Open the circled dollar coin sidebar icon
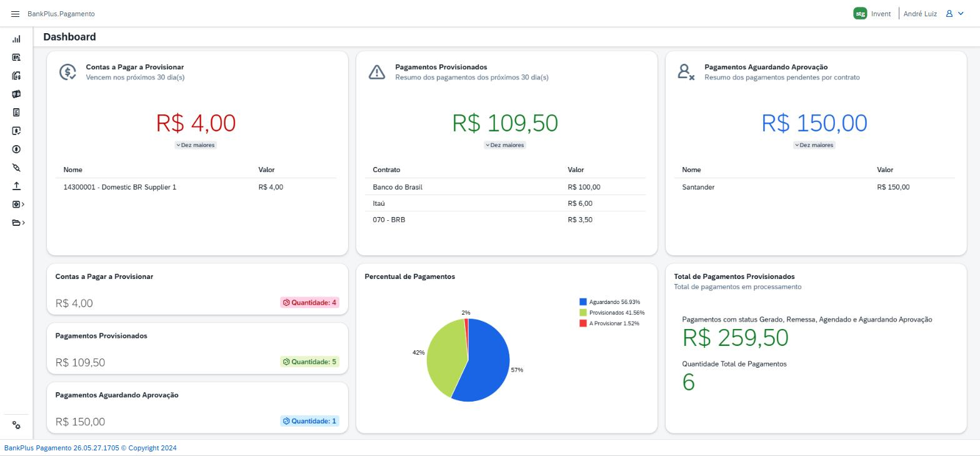 click(x=16, y=149)
